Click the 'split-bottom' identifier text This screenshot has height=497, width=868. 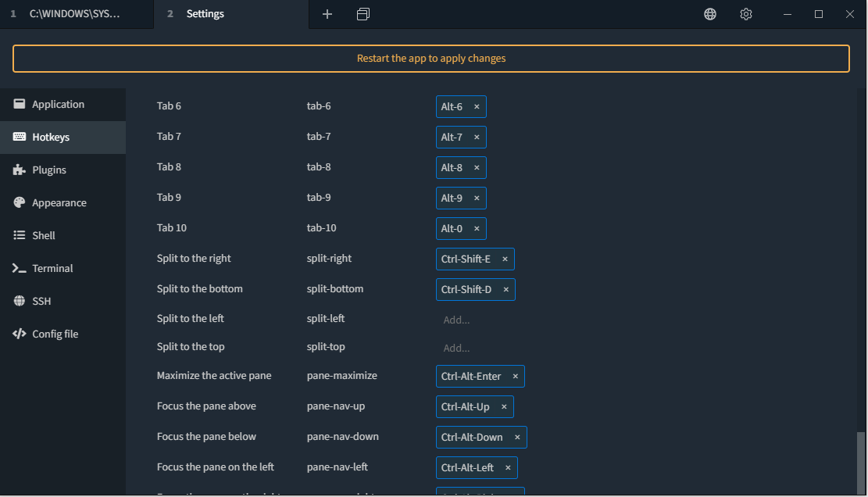coord(335,289)
